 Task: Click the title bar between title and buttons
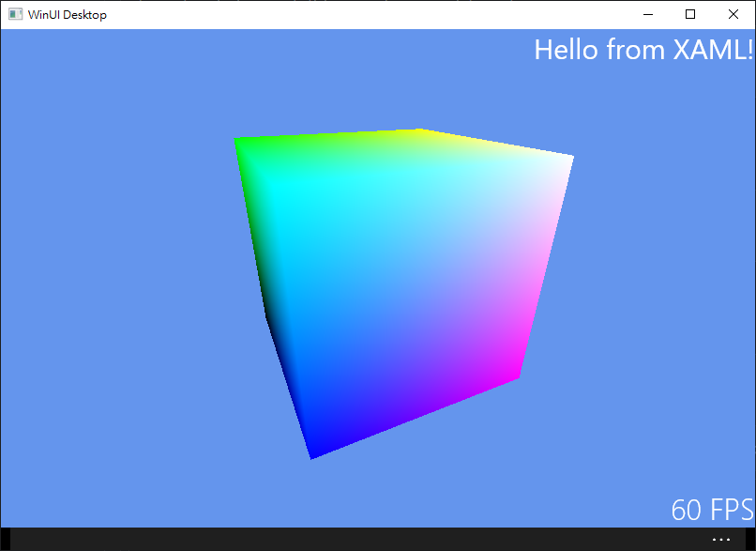pos(375,14)
